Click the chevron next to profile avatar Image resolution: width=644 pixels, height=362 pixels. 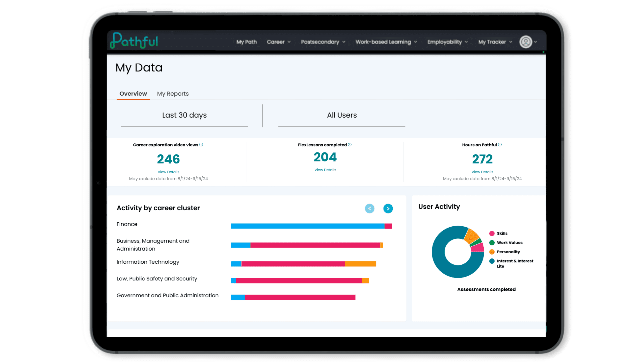point(535,42)
